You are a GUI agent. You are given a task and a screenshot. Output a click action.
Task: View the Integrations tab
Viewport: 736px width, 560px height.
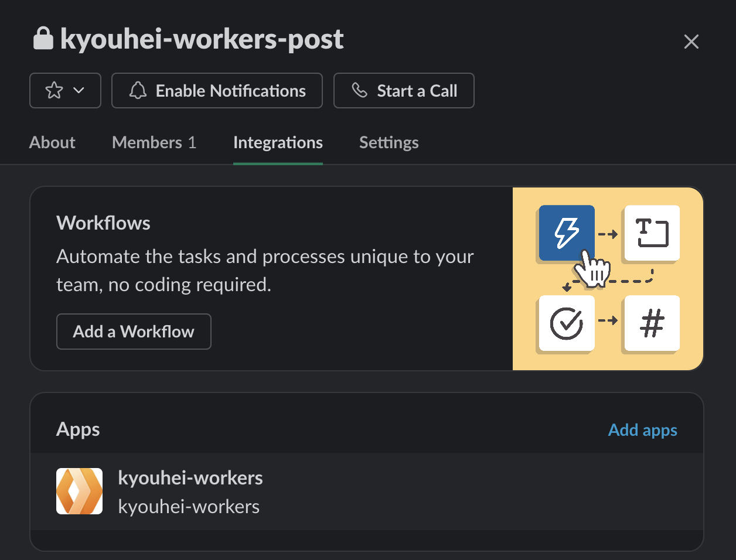[x=278, y=142]
